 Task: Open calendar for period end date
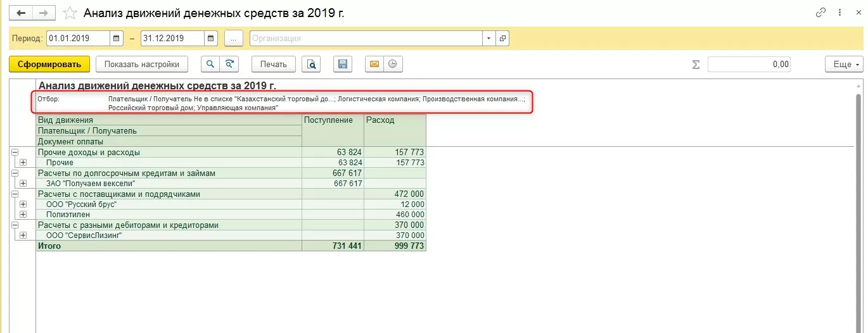click(x=211, y=39)
